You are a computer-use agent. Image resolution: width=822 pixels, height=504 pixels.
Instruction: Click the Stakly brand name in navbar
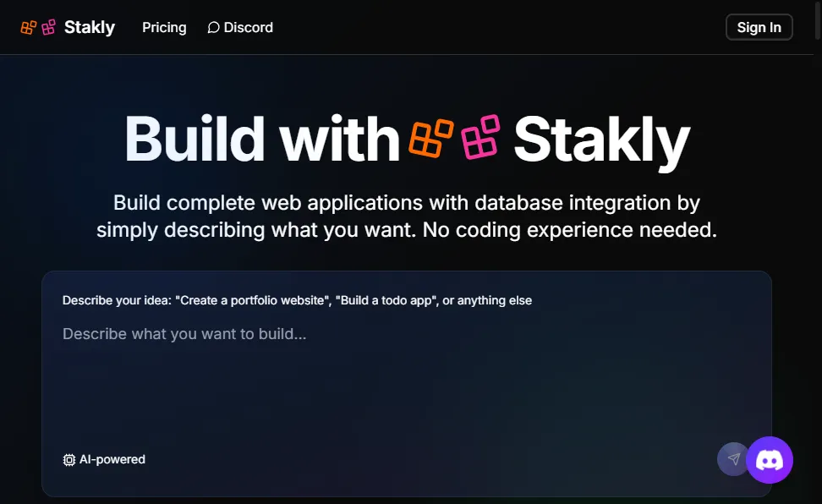click(90, 27)
